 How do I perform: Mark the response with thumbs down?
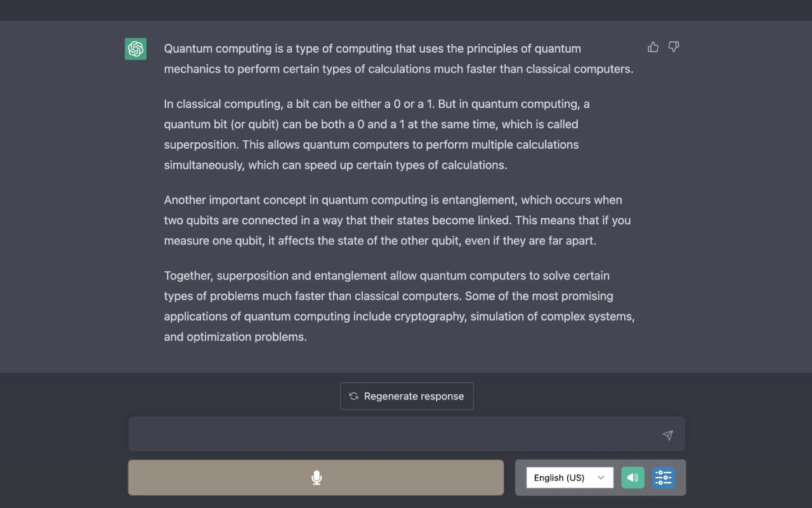coord(674,47)
